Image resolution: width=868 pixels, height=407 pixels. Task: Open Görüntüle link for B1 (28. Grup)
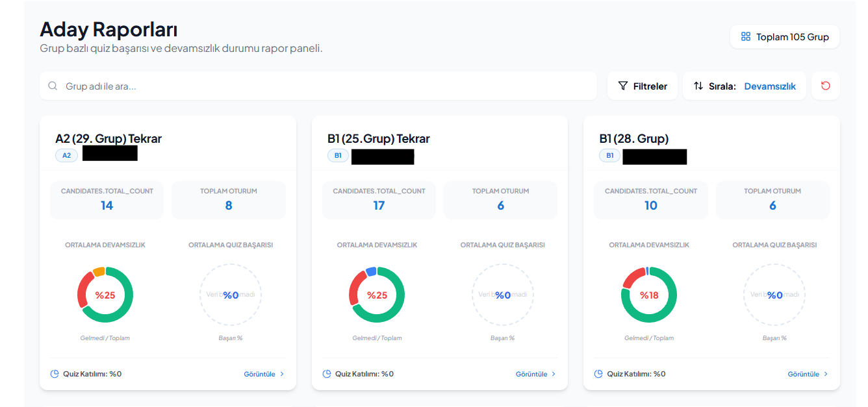click(808, 374)
